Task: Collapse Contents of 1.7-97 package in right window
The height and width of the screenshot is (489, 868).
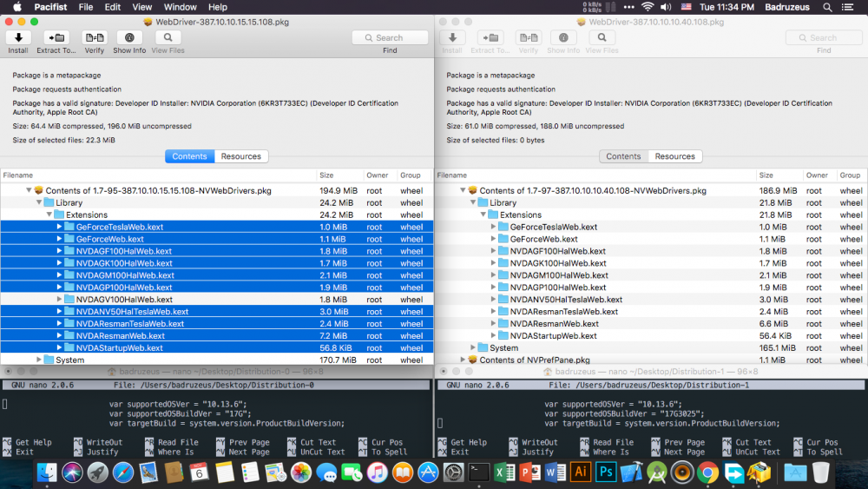Action: [463, 190]
